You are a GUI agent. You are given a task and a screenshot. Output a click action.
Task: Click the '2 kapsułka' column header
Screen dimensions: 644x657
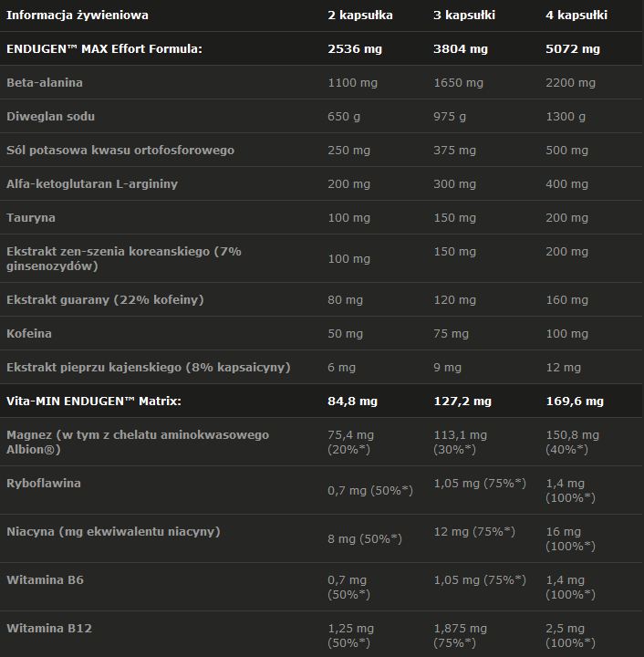360,16
